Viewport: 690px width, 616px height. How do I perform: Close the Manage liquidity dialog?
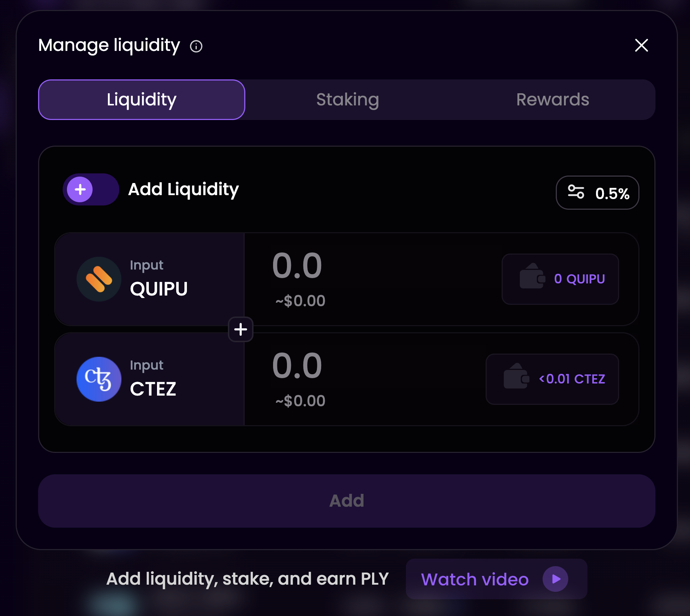click(641, 46)
